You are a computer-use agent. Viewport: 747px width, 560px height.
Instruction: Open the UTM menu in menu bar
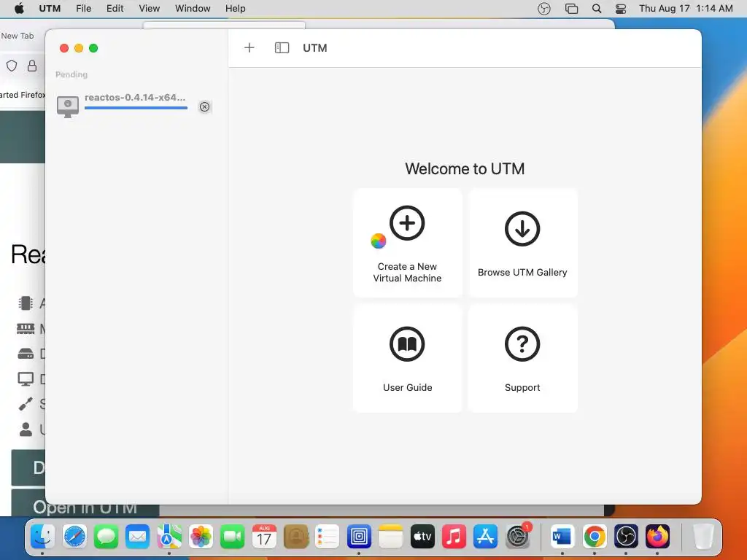(50, 9)
